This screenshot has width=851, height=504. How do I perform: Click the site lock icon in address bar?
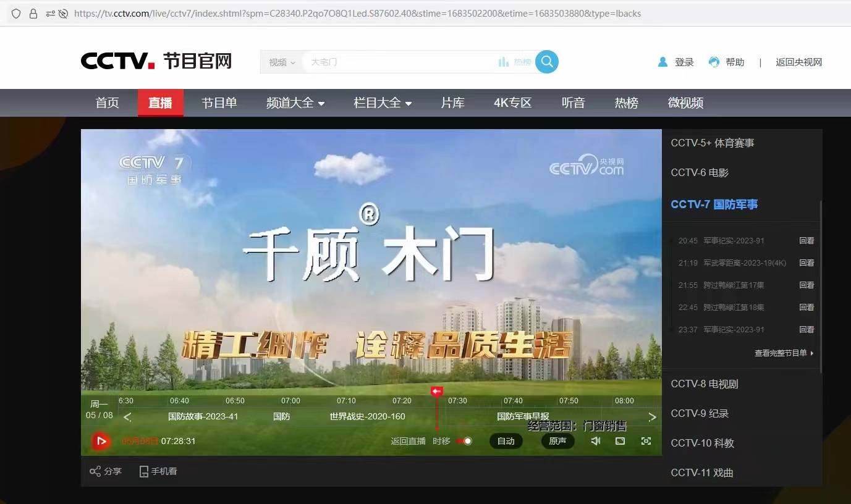[33, 13]
